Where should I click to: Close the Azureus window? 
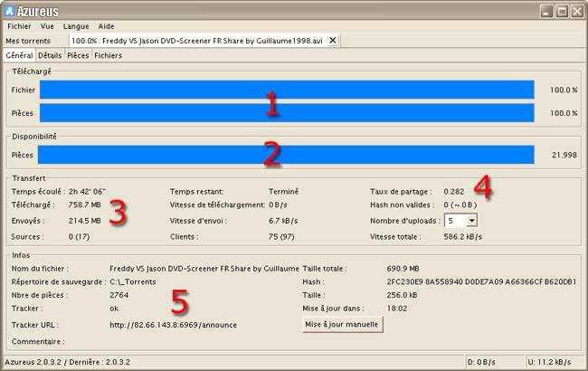click(x=577, y=11)
